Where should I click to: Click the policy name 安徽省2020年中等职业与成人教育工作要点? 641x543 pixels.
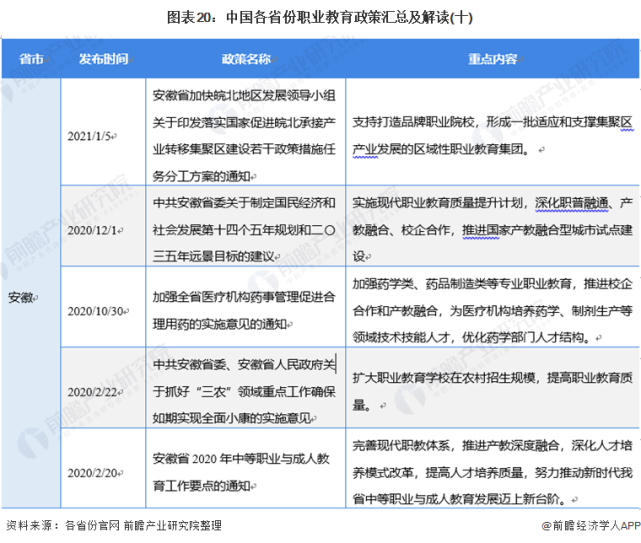[241, 472]
